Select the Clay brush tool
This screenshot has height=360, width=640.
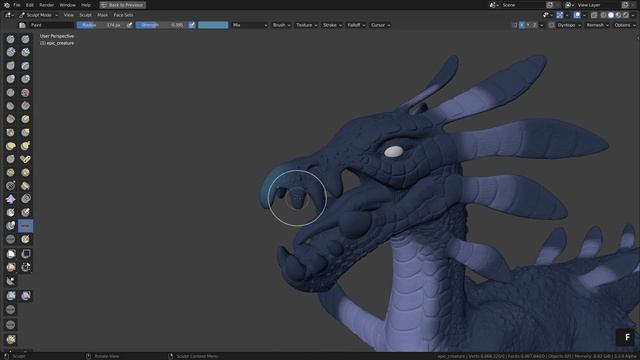[11, 52]
